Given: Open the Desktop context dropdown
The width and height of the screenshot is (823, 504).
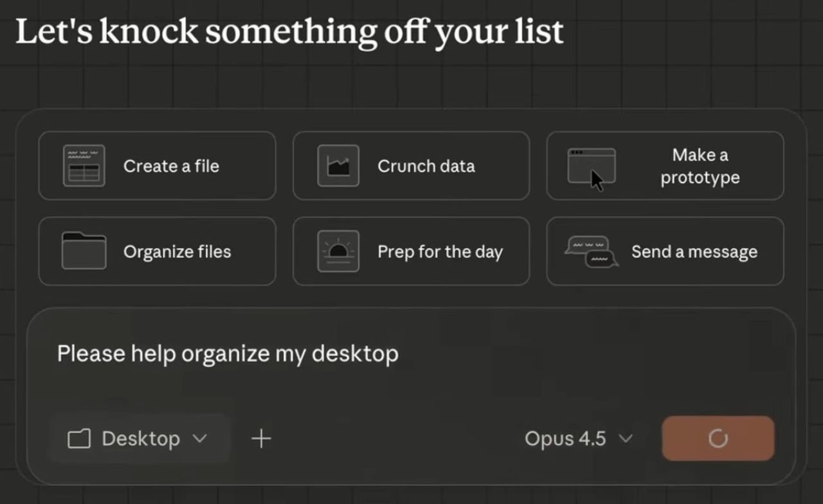Looking at the screenshot, I should point(139,438).
